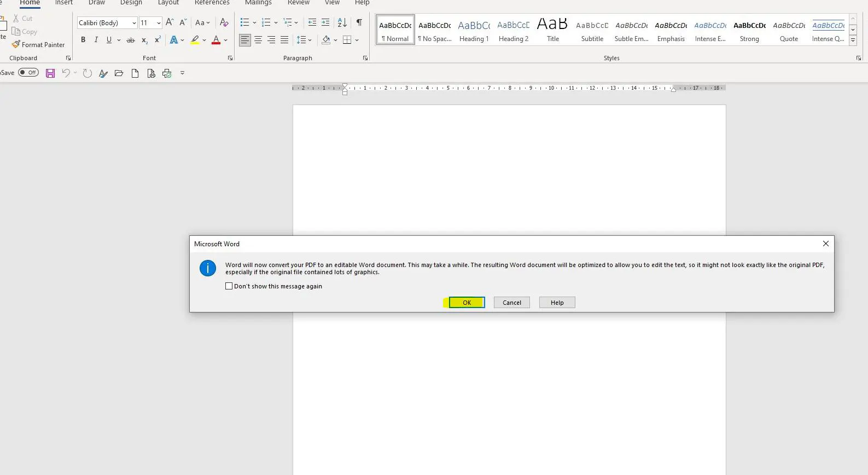Open the font name dropdown
Screen dimensions: 868x475
click(134, 23)
